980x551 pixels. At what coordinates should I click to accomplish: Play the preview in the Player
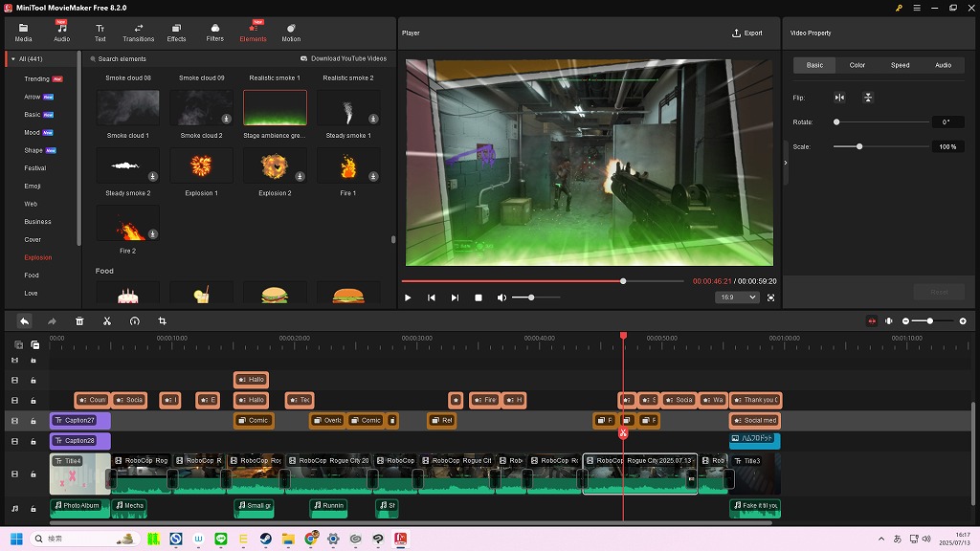pos(408,298)
